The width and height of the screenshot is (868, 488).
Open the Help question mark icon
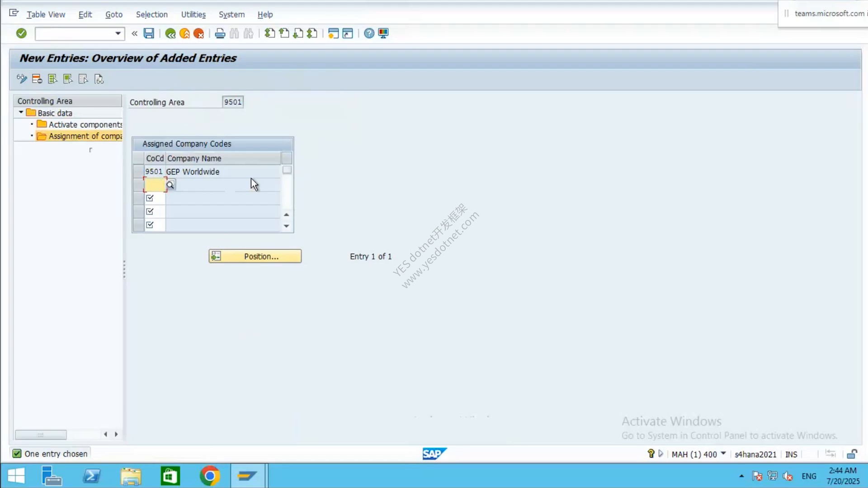pyautogui.click(x=369, y=33)
